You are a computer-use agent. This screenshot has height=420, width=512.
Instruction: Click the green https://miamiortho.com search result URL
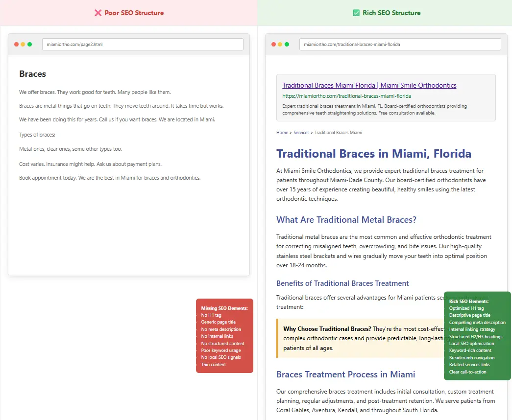[346, 96]
